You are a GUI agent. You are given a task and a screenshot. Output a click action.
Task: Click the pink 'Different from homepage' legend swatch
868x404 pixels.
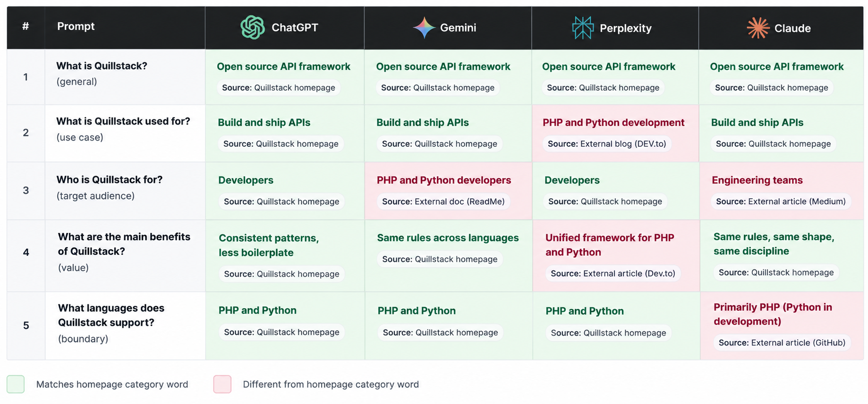pyautogui.click(x=222, y=384)
